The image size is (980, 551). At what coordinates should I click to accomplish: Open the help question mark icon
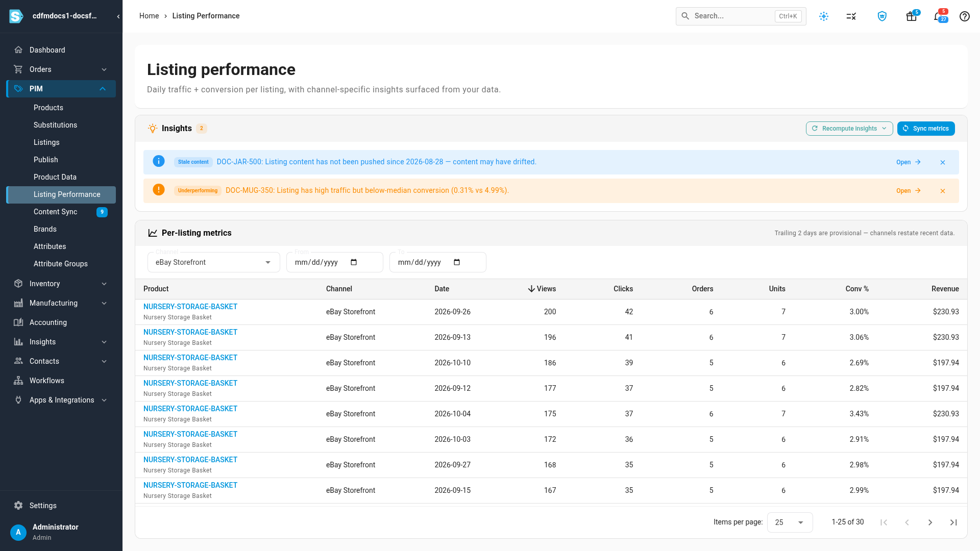tap(964, 16)
